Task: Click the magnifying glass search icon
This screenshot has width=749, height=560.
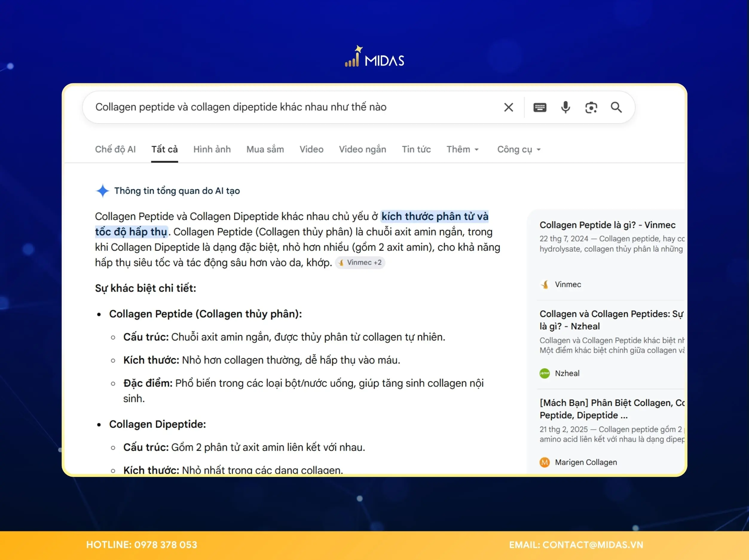Action: tap(616, 107)
